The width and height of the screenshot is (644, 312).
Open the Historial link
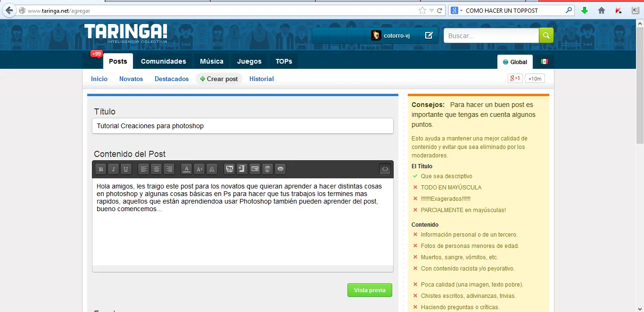(x=262, y=79)
